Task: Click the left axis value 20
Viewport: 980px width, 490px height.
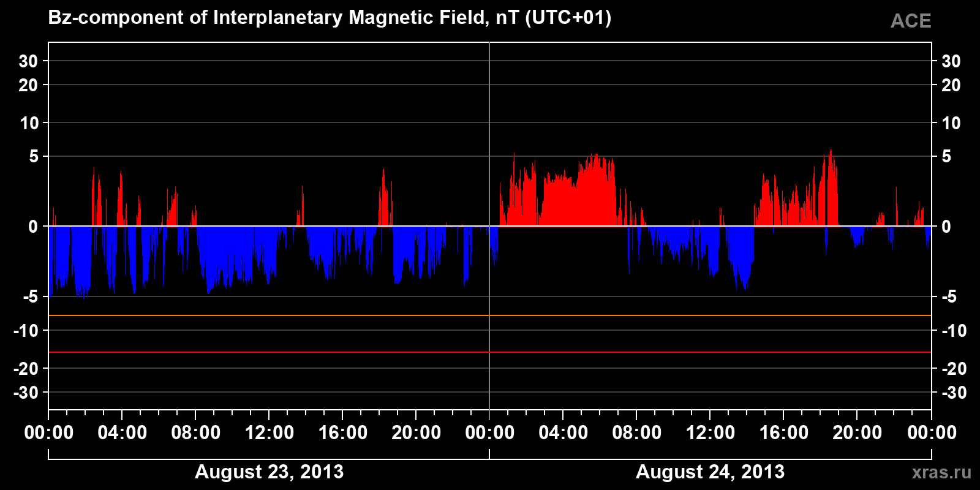Action: click(x=28, y=85)
